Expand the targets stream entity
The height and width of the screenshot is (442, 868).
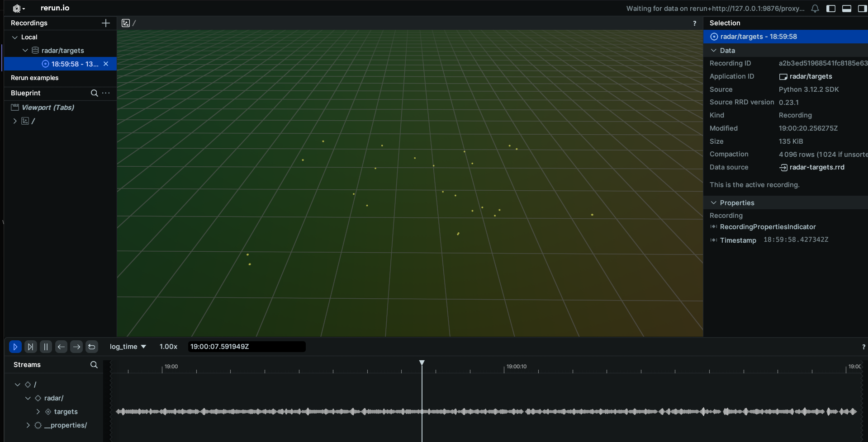(x=38, y=412)
